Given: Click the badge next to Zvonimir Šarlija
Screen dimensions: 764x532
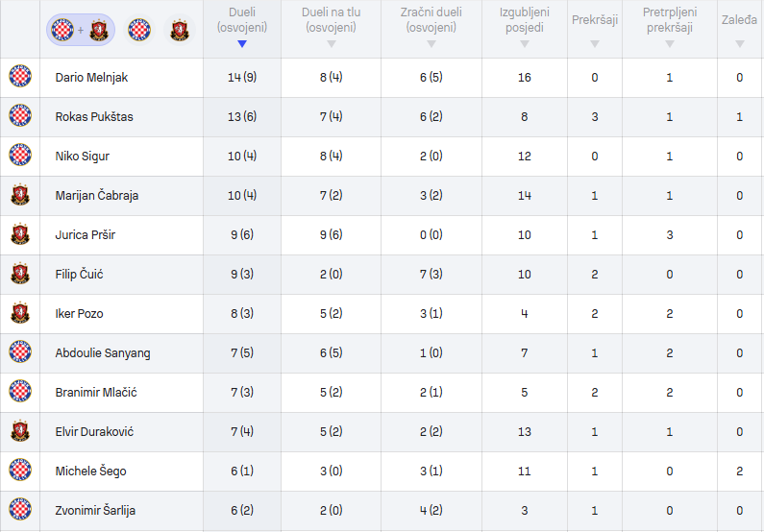Looking at the screenshot, I should [x=20, y=510].
